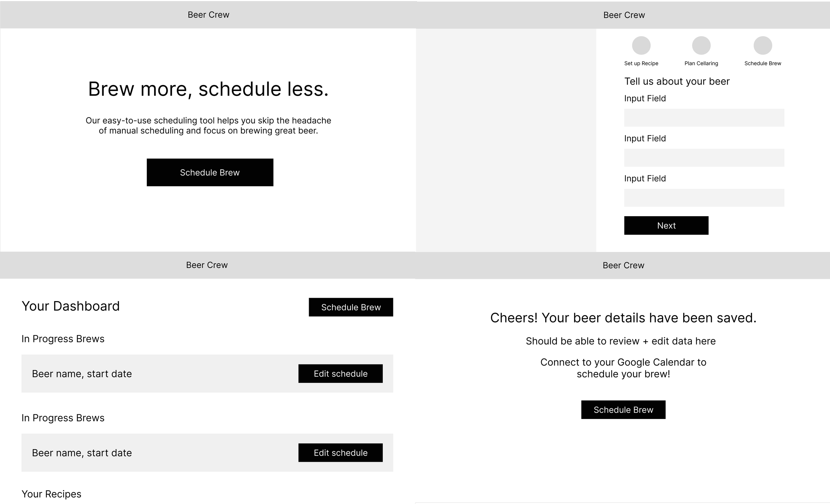Viewport: 830px width, 504px height.
Task: Click Beer Crew title on landing page header
Action: [x=208, y=15]
